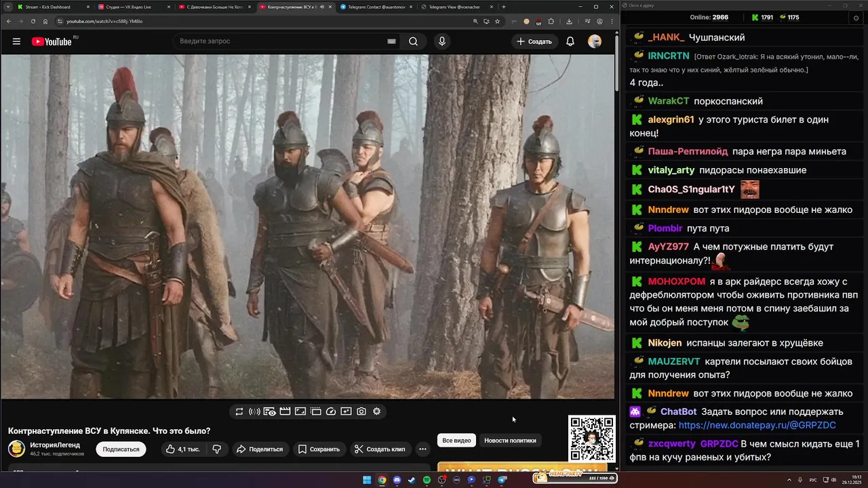The height and width of the screenshot is (488, 868).
Task: Open the YouTube hamburger guide menu
Action: tap(16, 41)
